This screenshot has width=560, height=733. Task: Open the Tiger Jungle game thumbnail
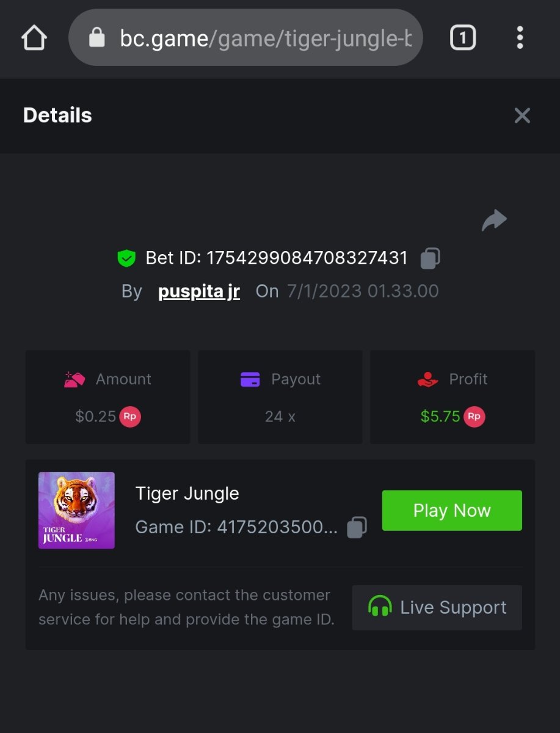click(x=76, y=510)
